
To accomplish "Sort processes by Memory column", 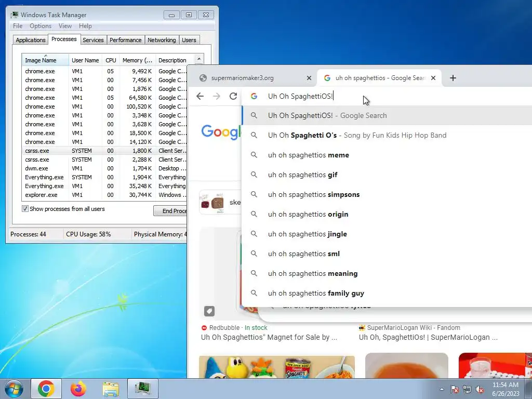I will [x=137, y=60].
